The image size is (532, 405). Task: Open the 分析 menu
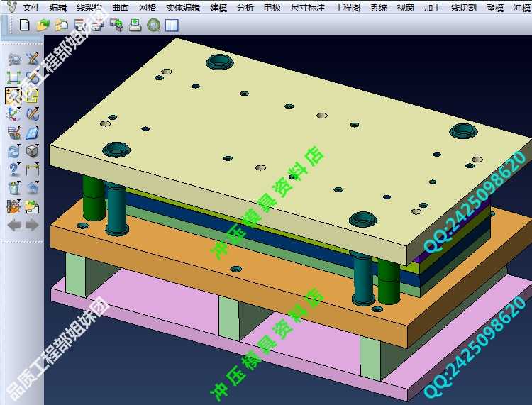click(x=245, y=8)
